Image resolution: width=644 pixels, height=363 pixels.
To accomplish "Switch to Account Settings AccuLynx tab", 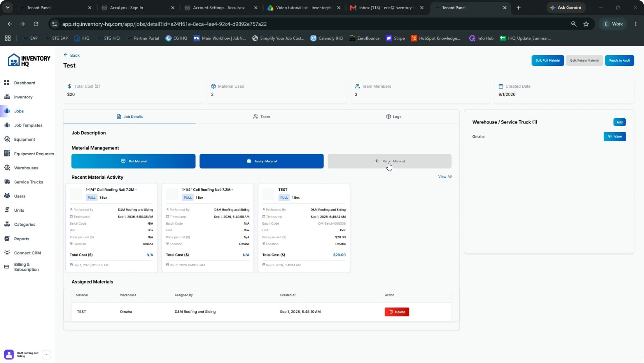I will pyautogui.click(x=220, y=7).
